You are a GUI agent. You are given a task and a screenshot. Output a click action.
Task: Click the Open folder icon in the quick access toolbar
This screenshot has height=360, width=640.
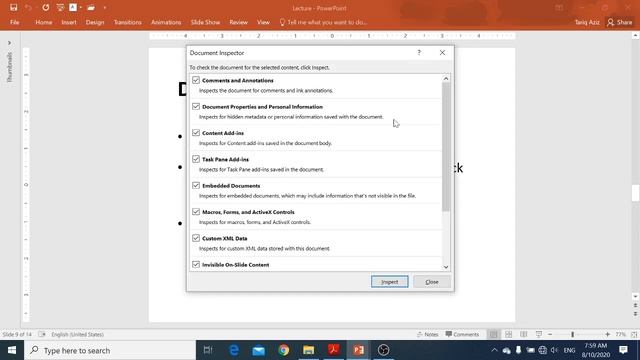[x=91, y=7]
